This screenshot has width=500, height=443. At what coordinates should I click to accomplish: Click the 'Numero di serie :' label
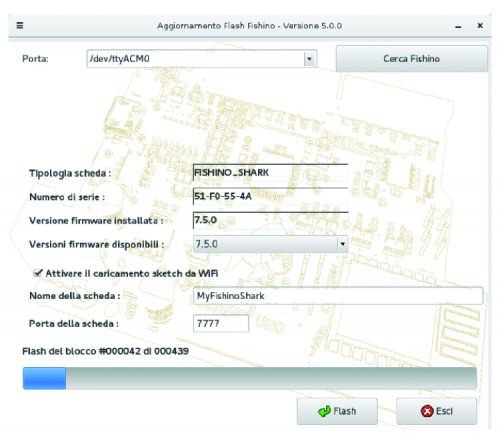tap(67, 197)
